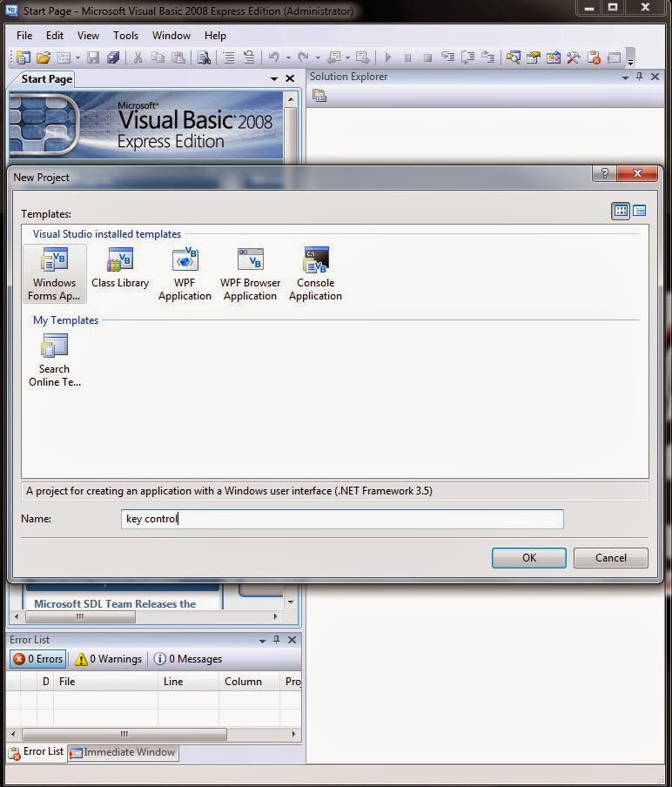672x787 pixels.
Task: Toggle auto-hide pin on Error List panel
Action: [x=276, y=640]
